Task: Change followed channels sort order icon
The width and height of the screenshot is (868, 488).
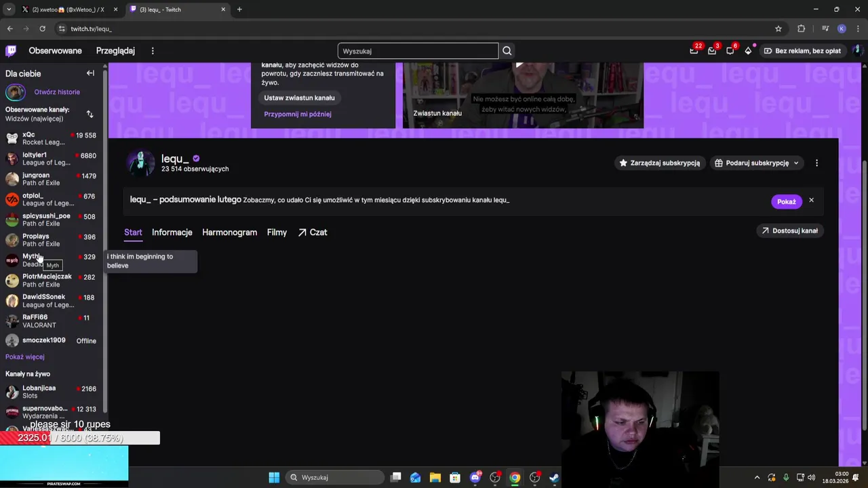Action: tap(90, 114)
